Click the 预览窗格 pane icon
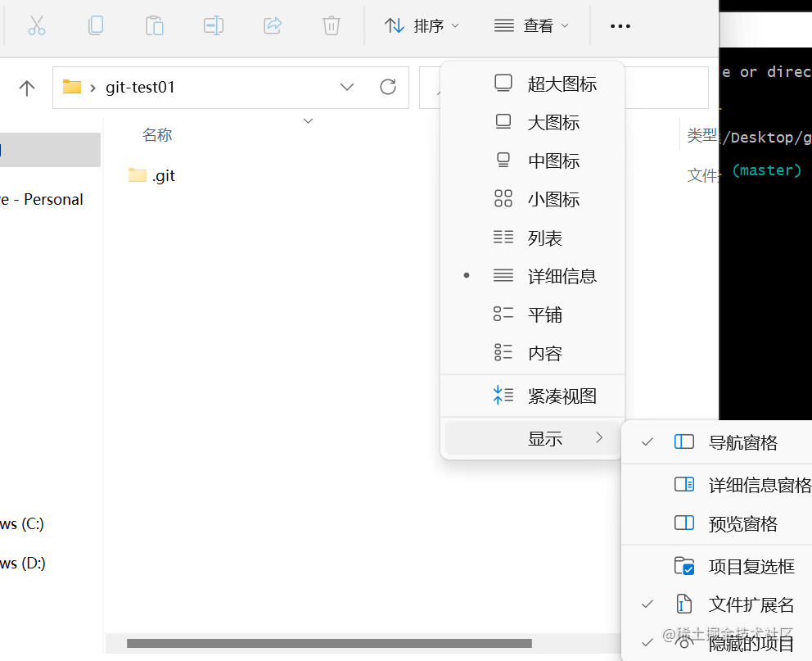Screen dimensions: 812x661 point(684,523)
